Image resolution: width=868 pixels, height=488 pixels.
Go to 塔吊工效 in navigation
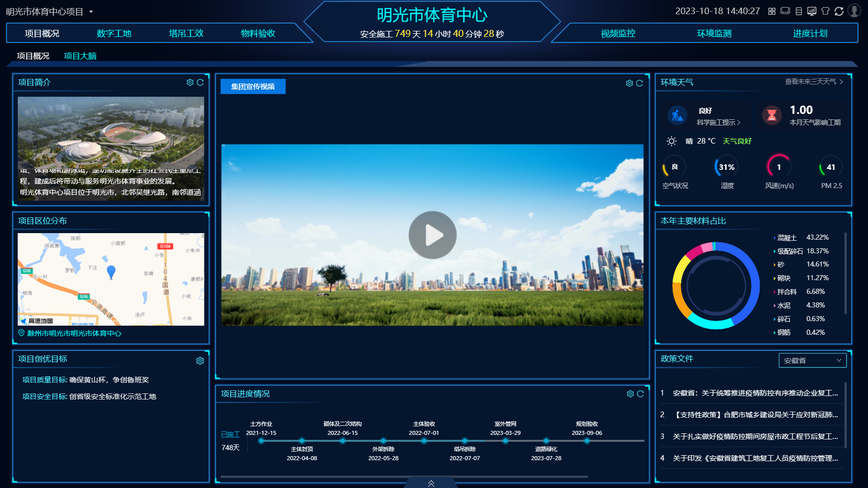click(186, 33)
